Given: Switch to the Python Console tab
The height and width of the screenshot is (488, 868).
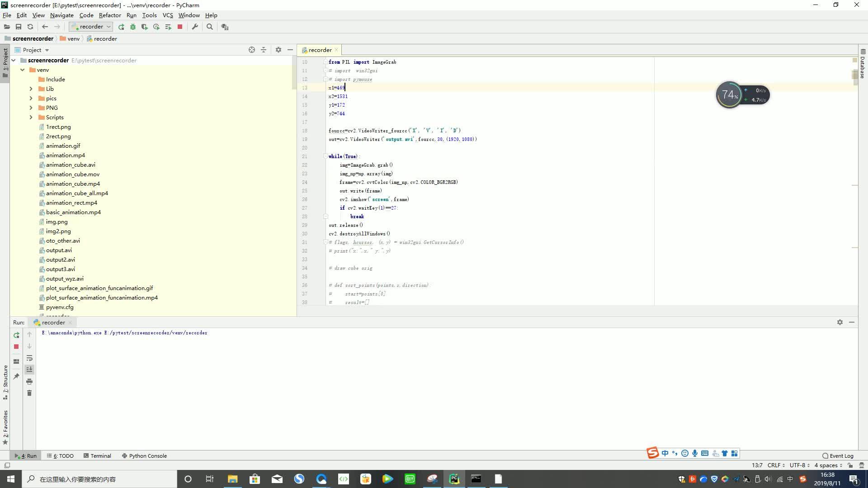Looking at the screenshot, I should point(144,455).
